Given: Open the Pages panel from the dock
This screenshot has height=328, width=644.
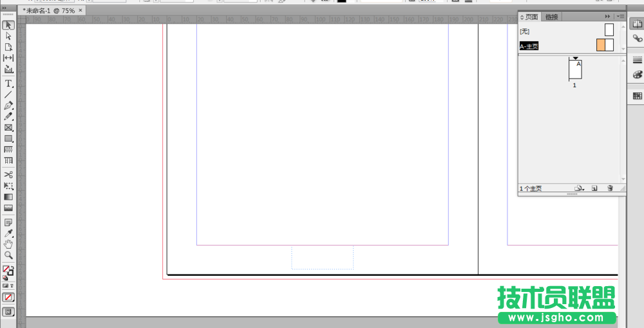Looking at the screenshot, I should tap(637, 24).
